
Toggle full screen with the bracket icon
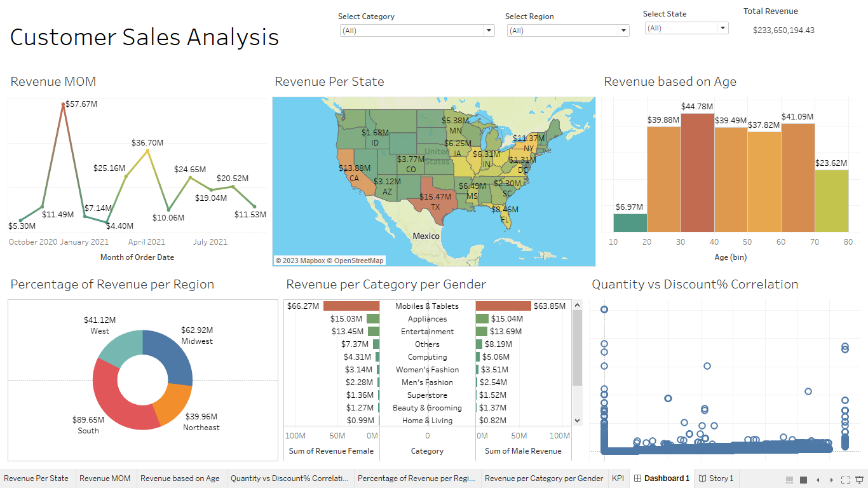pyautogui.click(x=846, y=480)
